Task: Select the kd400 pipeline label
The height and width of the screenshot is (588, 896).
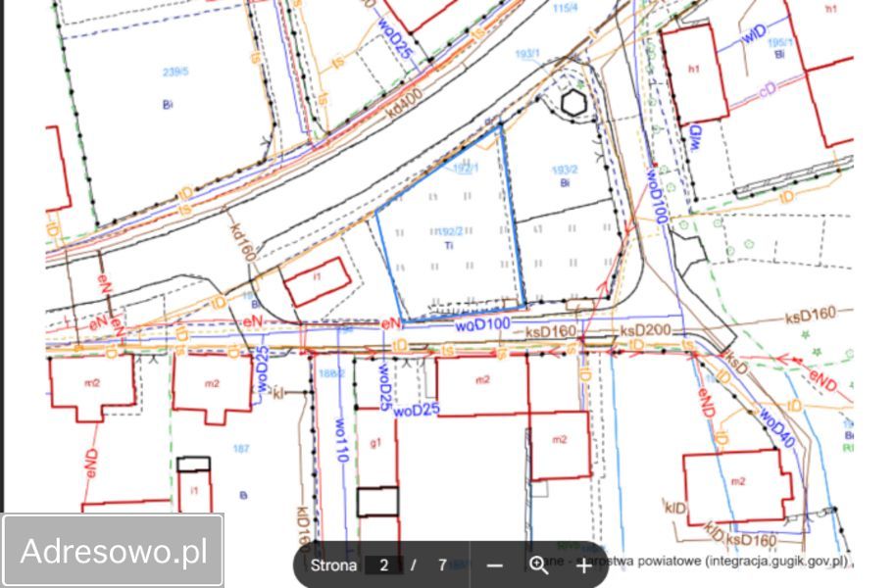Action: click(405, 103)
